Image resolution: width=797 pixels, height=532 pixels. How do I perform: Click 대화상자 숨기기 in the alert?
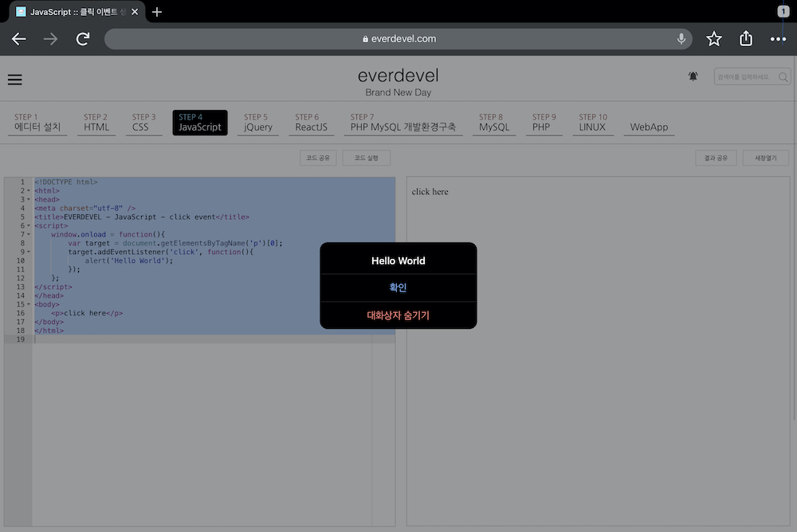coord(398,315)
